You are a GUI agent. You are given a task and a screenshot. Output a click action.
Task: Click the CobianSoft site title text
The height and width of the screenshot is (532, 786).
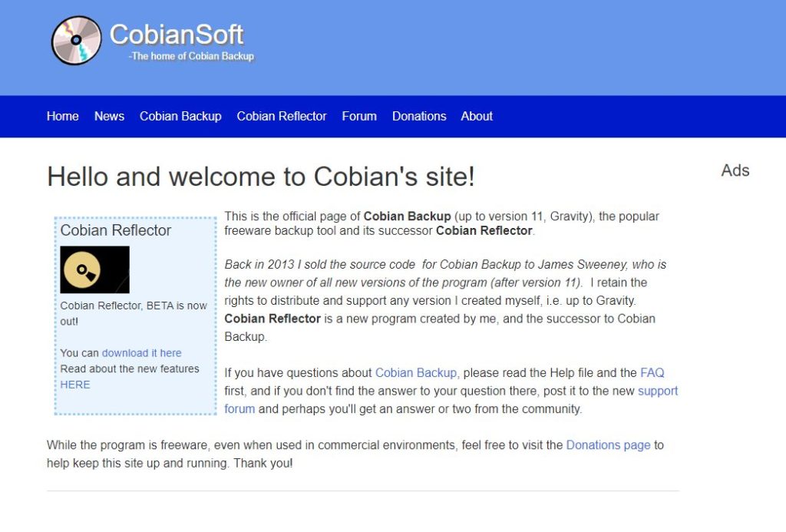177,35
